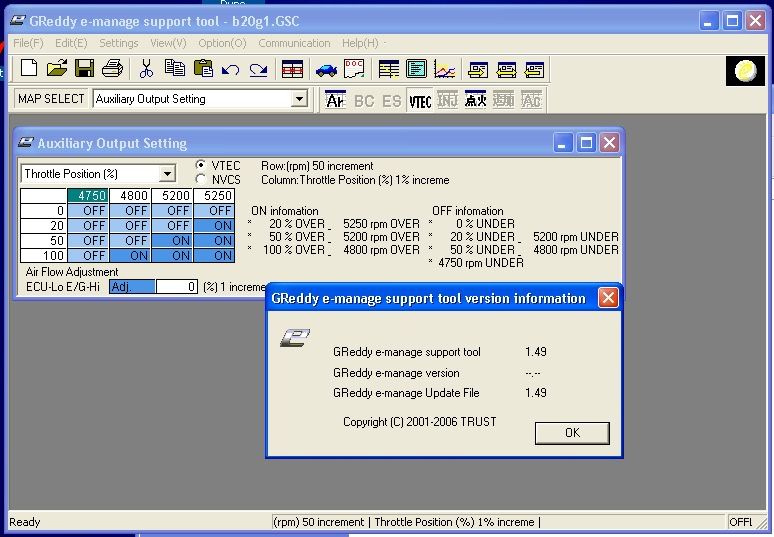Select the VTEC map icon
Screen dimensions: 774x537
point(420,100)
